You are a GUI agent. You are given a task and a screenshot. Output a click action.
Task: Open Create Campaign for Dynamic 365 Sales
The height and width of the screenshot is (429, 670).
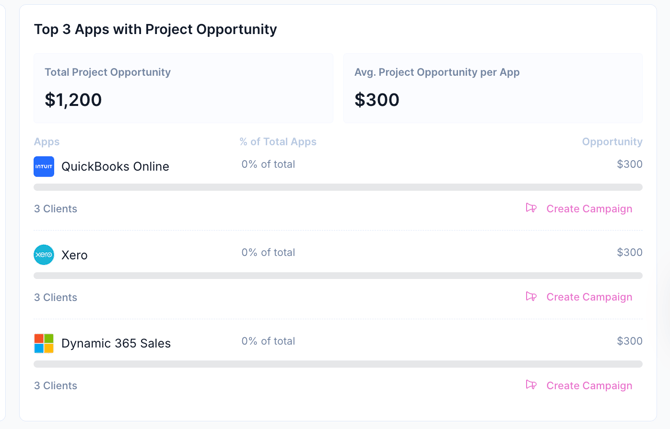pos(589,385)
